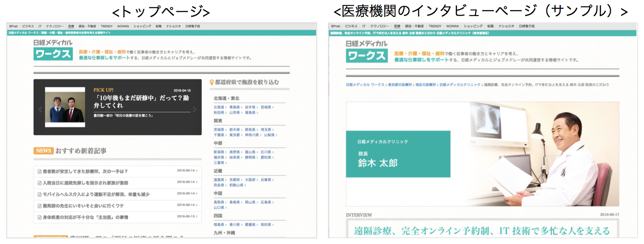
Task: Click the document icon beside 薬剤師の先生 article
Action: (40, 206)
